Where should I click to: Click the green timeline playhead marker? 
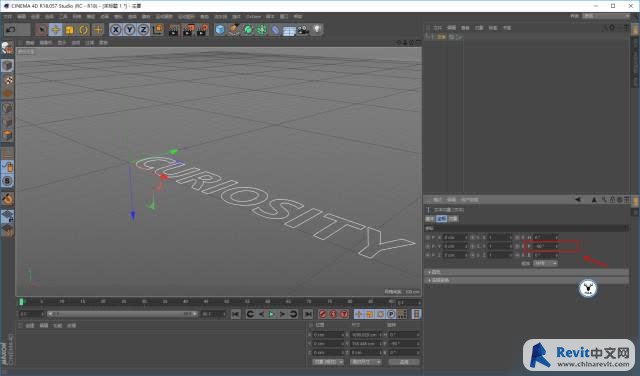tap(22, 302)
